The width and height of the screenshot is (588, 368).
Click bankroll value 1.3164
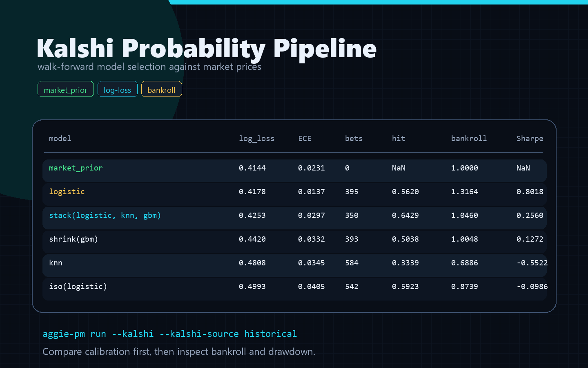tap(465, 192)
